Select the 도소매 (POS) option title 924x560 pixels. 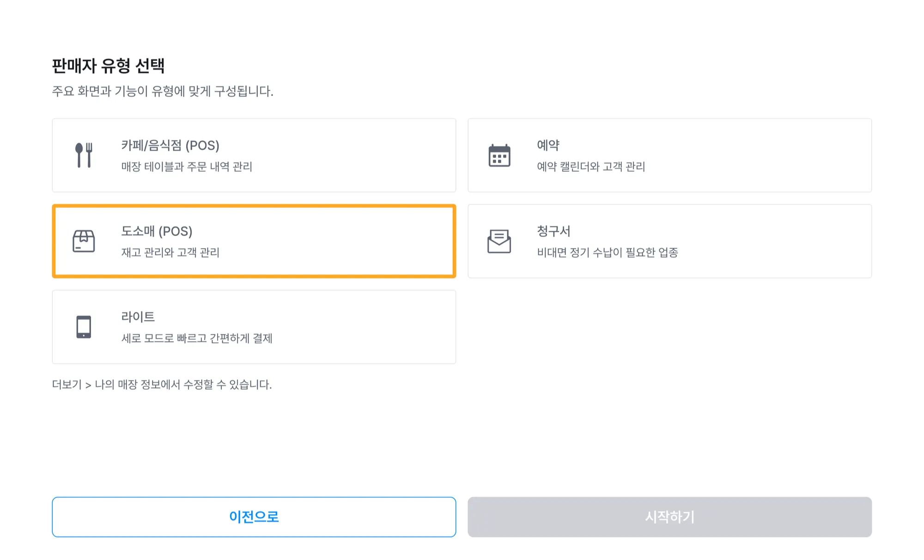tap(157, 231)
